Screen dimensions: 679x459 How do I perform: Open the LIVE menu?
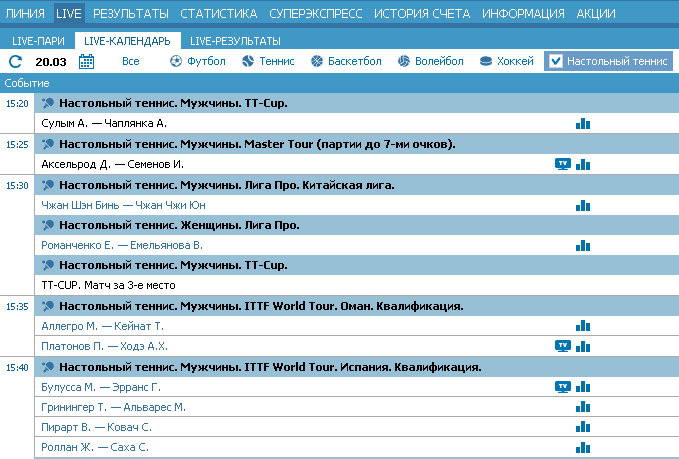(x=69, y=13)
